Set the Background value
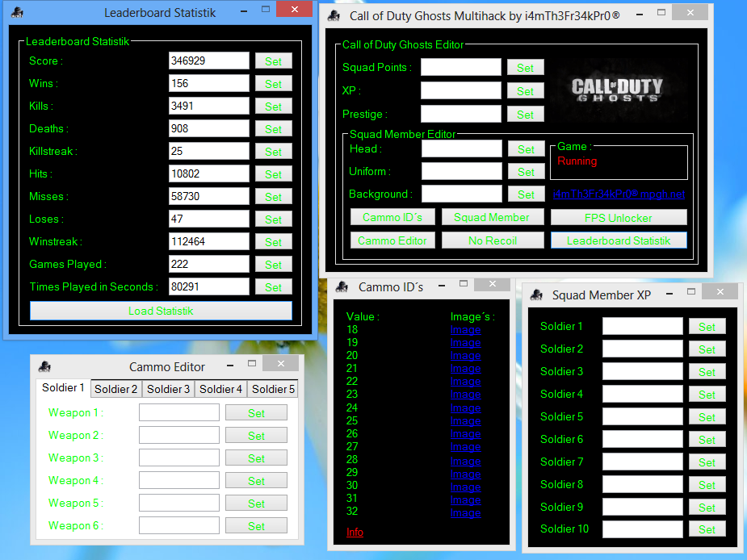The image size is (747, 560). pyautogui.click(x=527, y=194)
